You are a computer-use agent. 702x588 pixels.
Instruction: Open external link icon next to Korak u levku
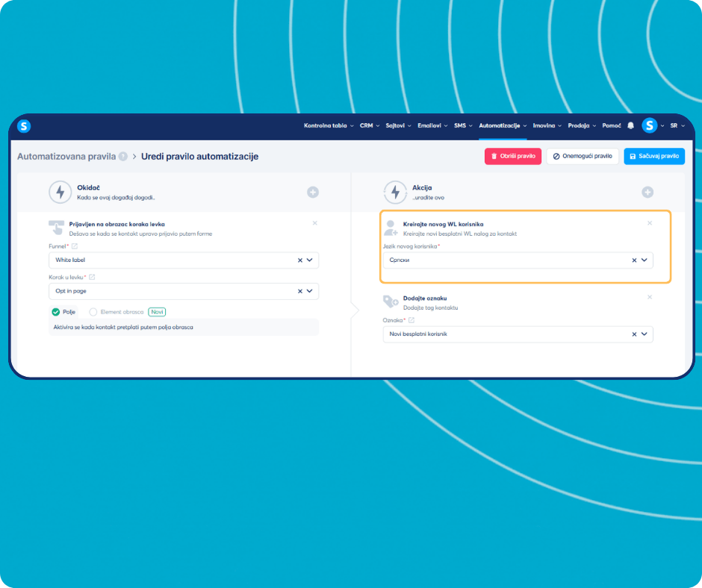(x=92, y=277)
